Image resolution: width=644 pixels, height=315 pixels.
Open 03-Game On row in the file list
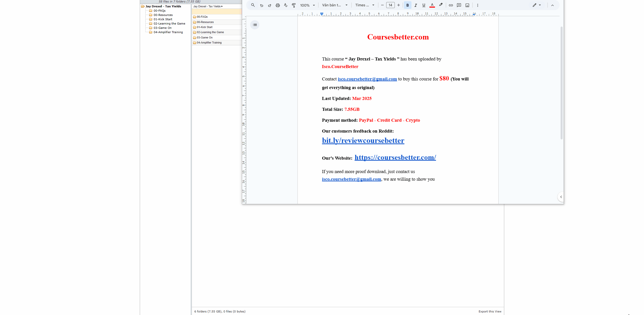point(217,37)
